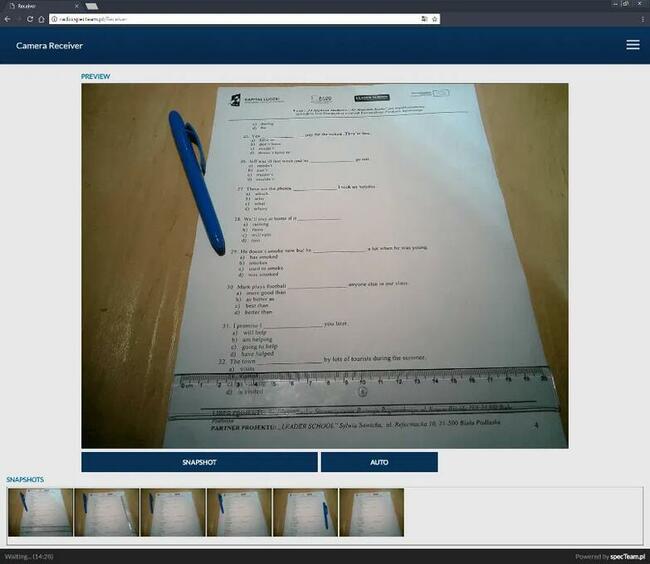Open the fifth snapshot with pen on right
The width and height of the screenshot is (650, 564).
pyautogui.click(x=305, y=512)
